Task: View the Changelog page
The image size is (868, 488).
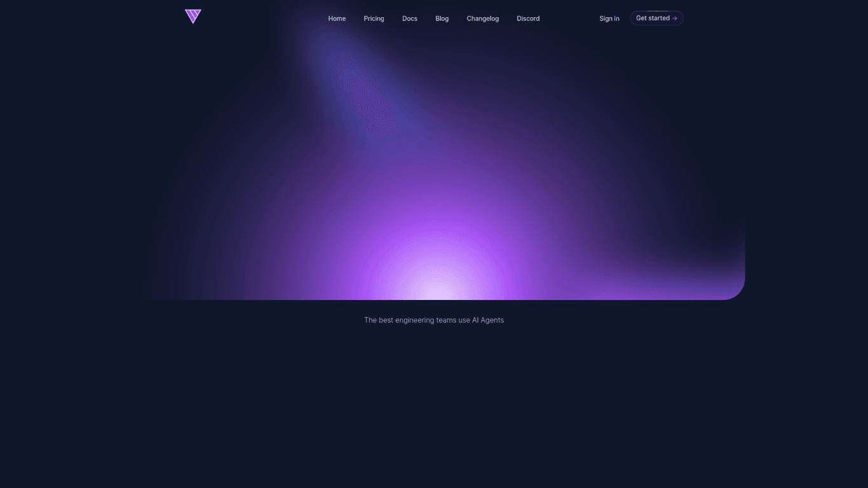Action: point(483,18)
